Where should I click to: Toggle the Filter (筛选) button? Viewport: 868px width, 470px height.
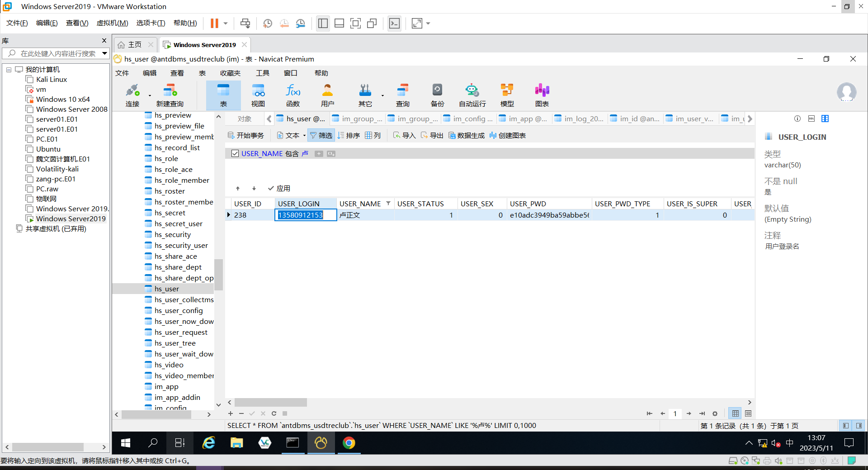(x=321, y=135)
